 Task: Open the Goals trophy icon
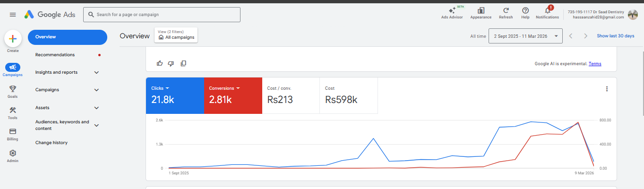13,88
